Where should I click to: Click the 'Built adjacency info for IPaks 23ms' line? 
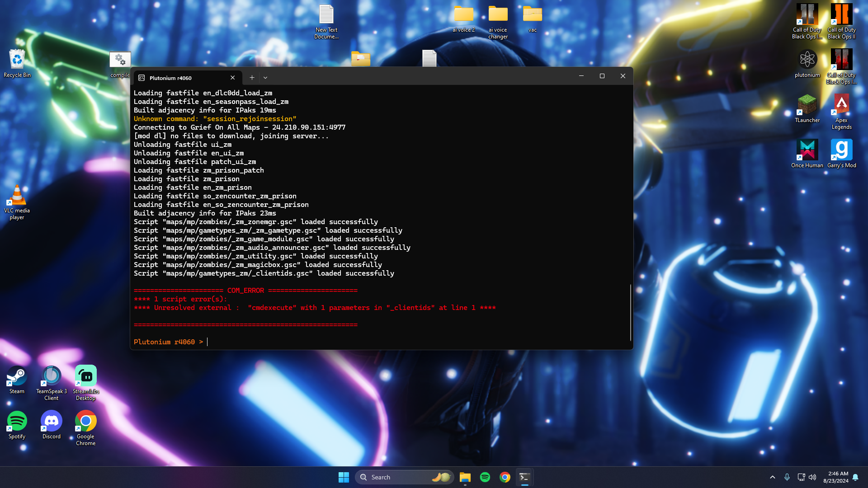[205, 213]
